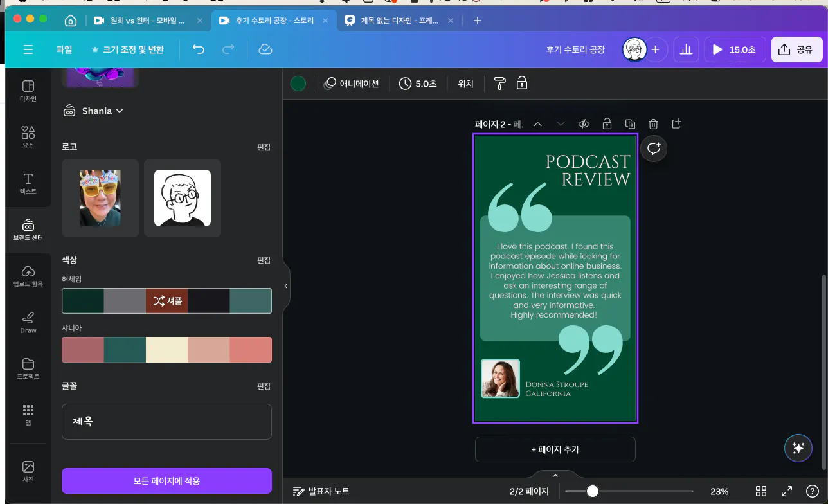Adjust the zoom slider handle
The image size is (828, 504).
593,491
